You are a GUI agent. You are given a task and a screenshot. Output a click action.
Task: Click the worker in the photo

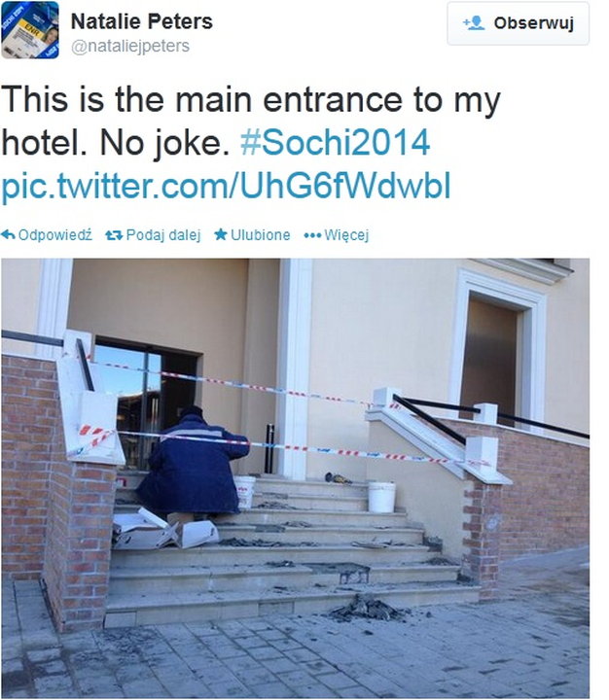click(x=193, y=463)
